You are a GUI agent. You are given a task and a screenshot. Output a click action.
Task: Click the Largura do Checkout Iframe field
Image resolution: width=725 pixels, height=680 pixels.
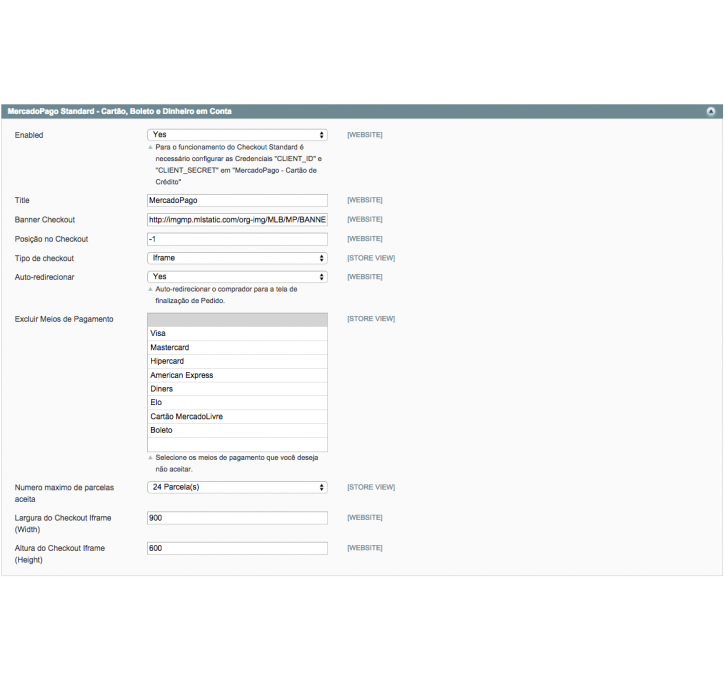point(237,518)
